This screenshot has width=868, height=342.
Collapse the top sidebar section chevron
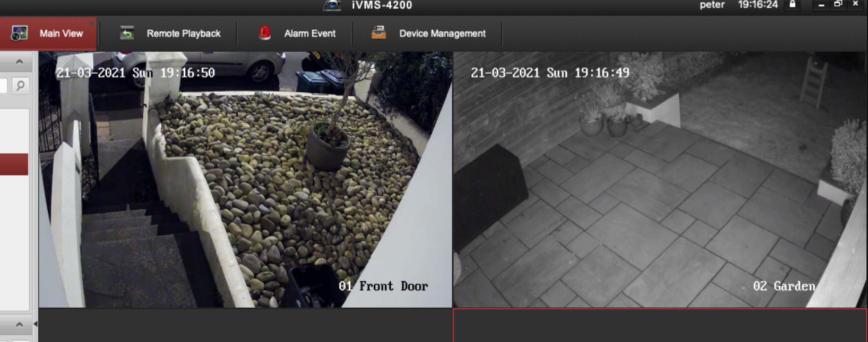(19, 62)
